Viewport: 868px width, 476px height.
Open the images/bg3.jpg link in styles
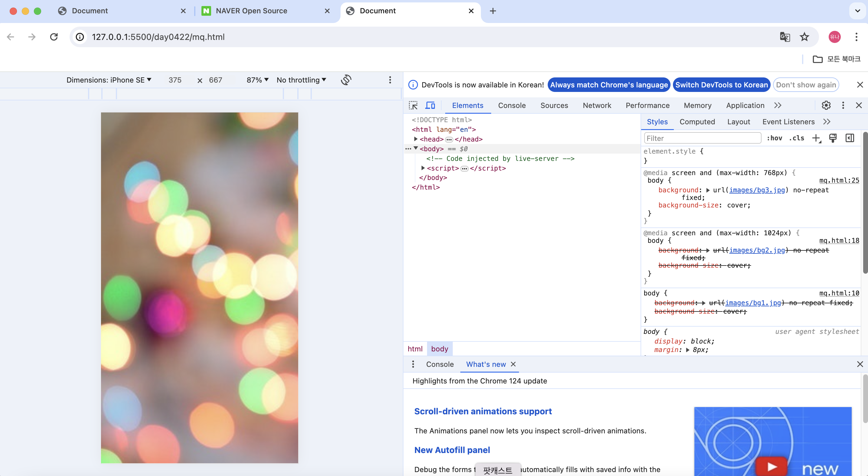pyautogui.click(x=756, y=190)
